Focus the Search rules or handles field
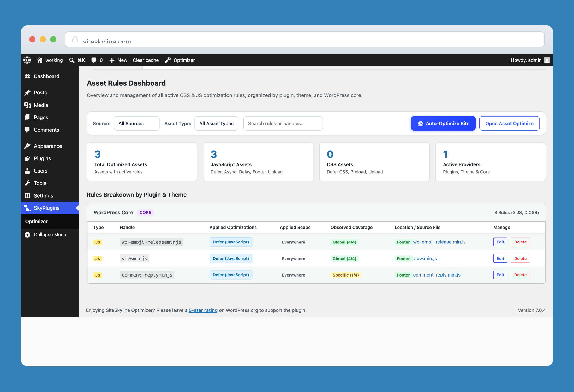Screen dimensions: 574x392 pos(283,124)
